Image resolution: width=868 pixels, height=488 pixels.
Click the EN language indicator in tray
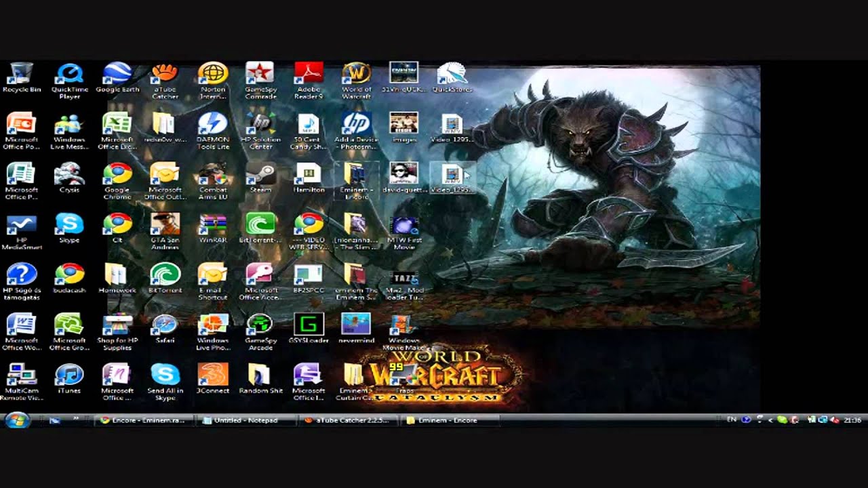[731, 420]
